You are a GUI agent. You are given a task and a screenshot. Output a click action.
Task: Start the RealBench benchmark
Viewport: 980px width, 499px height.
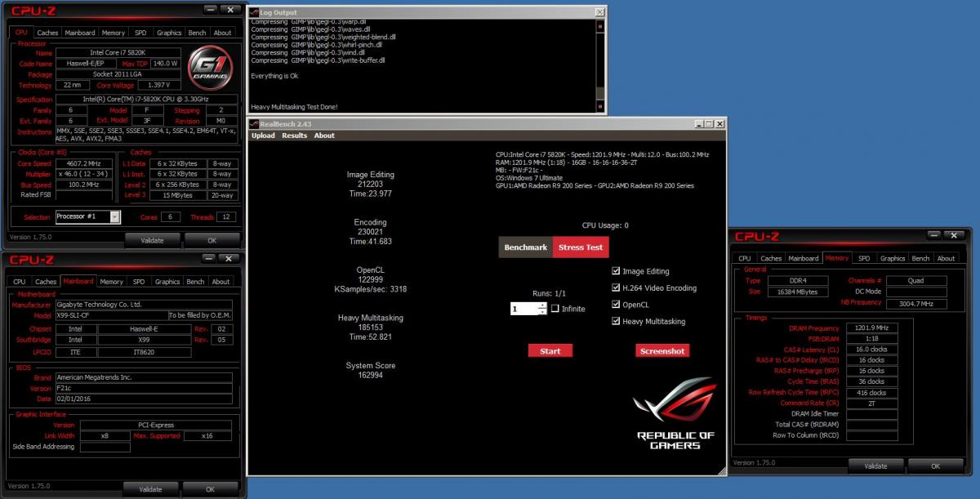tap(550, 351)
